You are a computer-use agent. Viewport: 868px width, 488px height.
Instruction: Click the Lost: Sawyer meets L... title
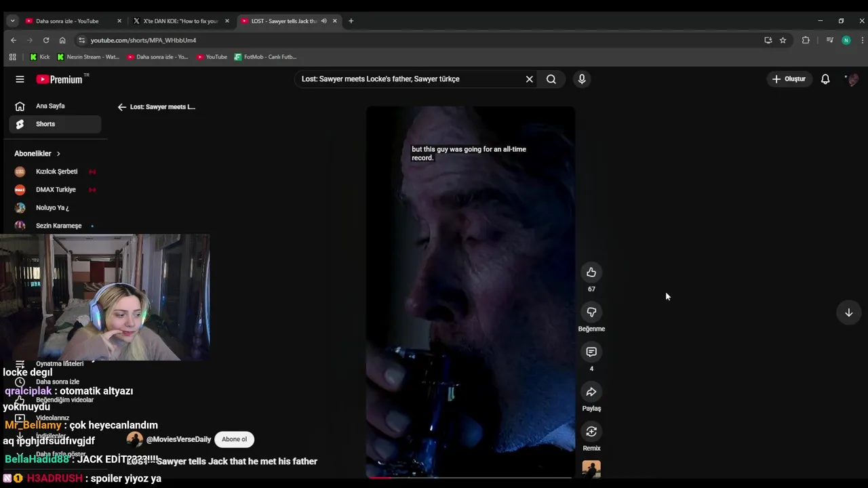coord(163,107)
